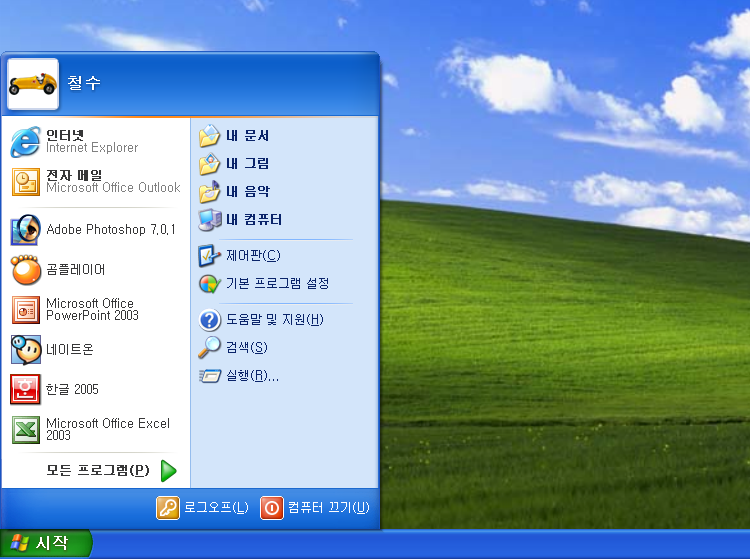Select the 도움말 및 지원(H) entry
The width and height of the screenshot is (750, 559).
click(x=285, y=320)
